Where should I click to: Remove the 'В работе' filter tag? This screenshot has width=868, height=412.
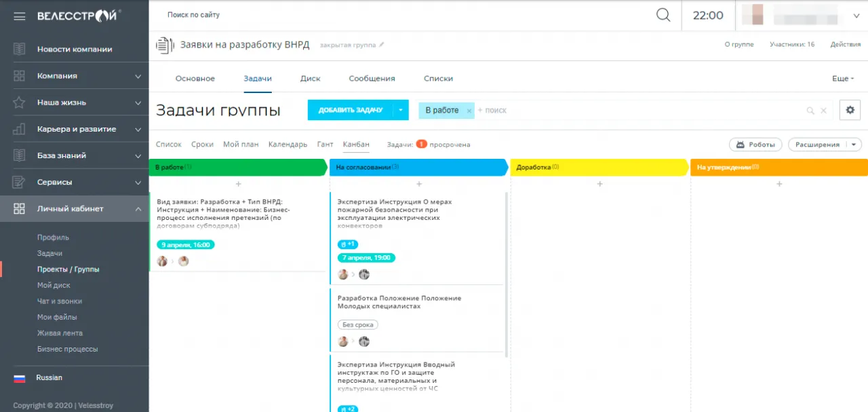pyautogui.click(x=469, y=111)
